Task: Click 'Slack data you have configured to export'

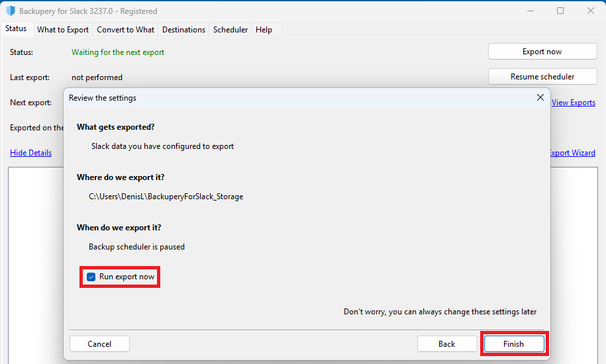Action: point(163,146)
